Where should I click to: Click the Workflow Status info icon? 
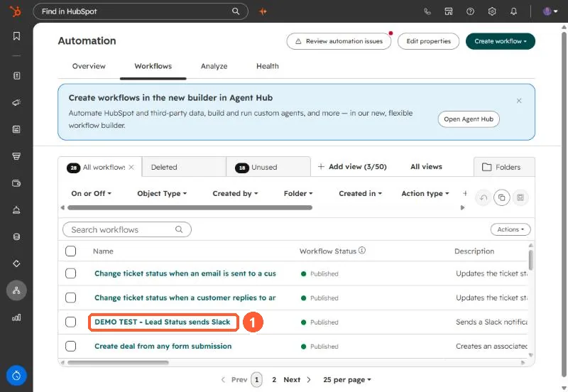[362, 251]
